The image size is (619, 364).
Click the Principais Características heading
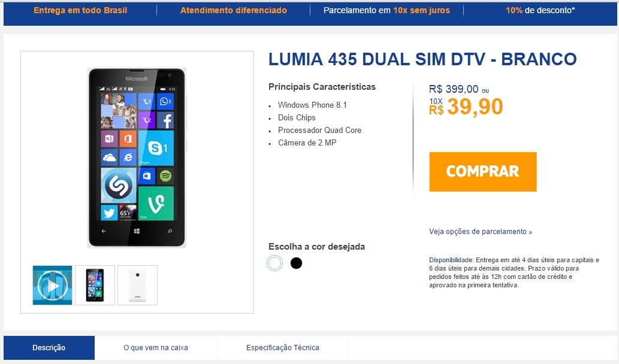322,87
